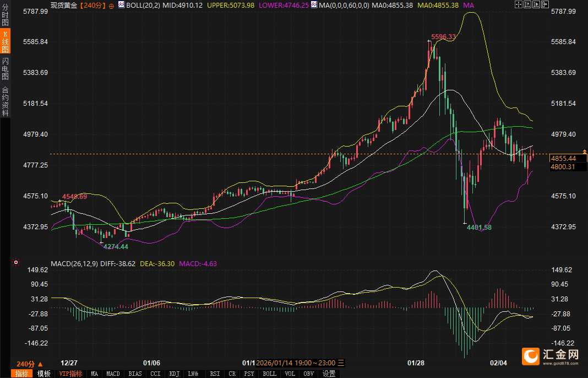The image size is (588, 378).
Task: Click the red marker icon left of MACD panel
Action: [16, 263]
